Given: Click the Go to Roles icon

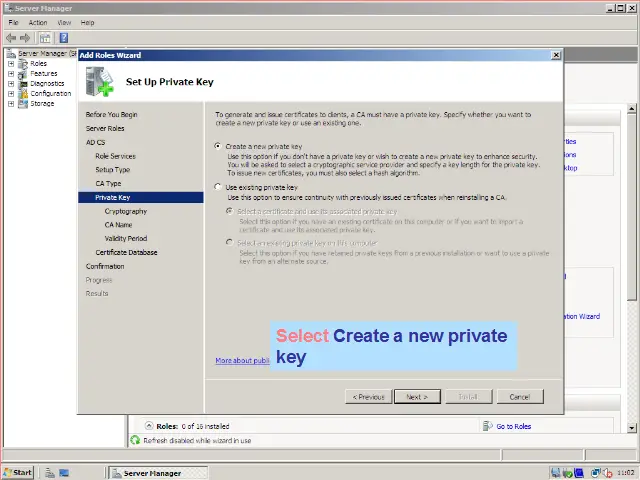Looking at the screenshot, I should coord(487,426).
